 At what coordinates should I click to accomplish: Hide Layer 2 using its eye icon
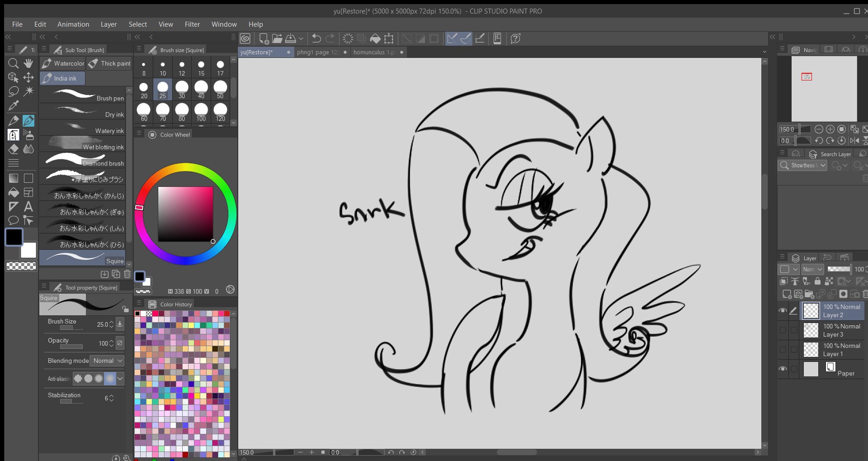point(783,311)
